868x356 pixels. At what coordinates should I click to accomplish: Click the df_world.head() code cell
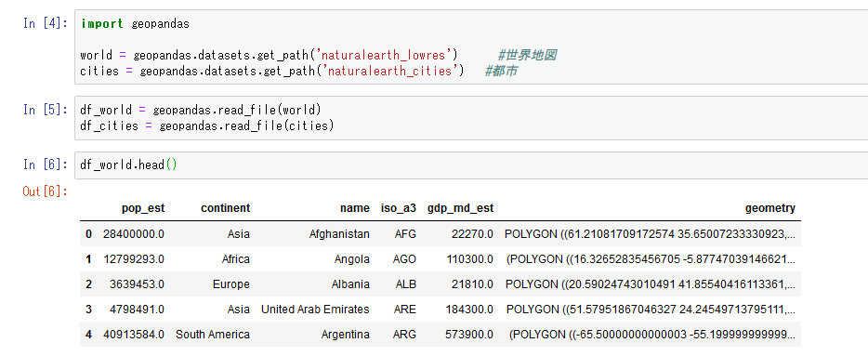(x=471, y=165)
